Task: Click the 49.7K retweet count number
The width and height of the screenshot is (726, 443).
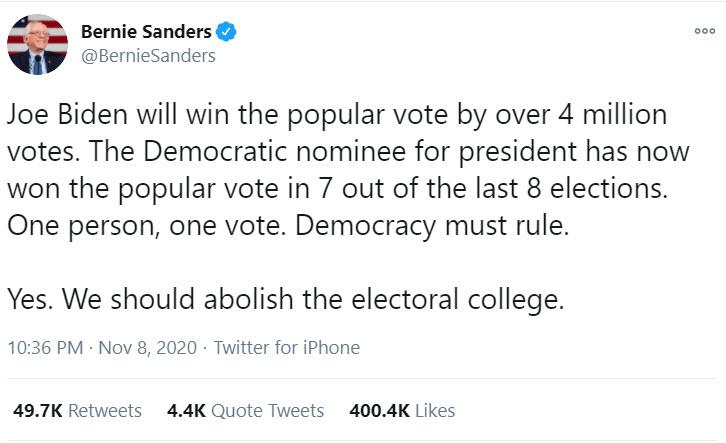Action: click(x=37, y=410)
